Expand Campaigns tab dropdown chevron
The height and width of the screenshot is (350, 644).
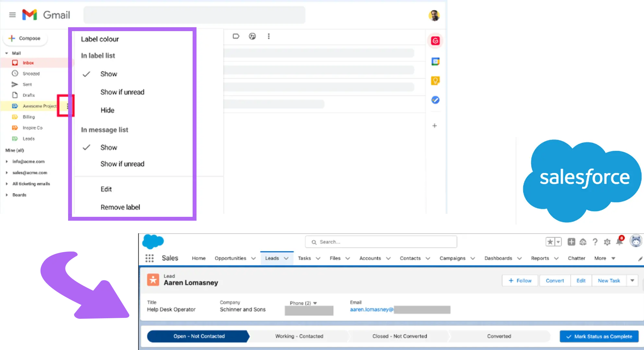click(x=473, y=258)
